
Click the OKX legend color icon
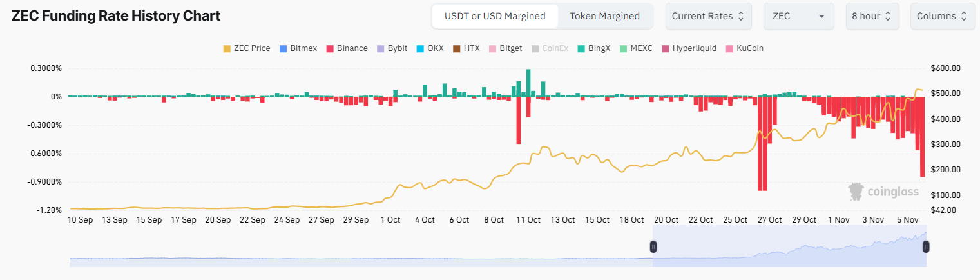point(421,48)
